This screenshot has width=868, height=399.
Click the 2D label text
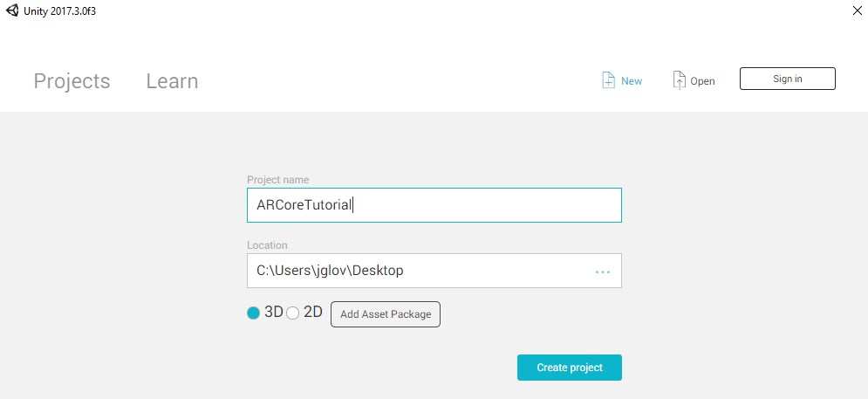coord(313,312)
